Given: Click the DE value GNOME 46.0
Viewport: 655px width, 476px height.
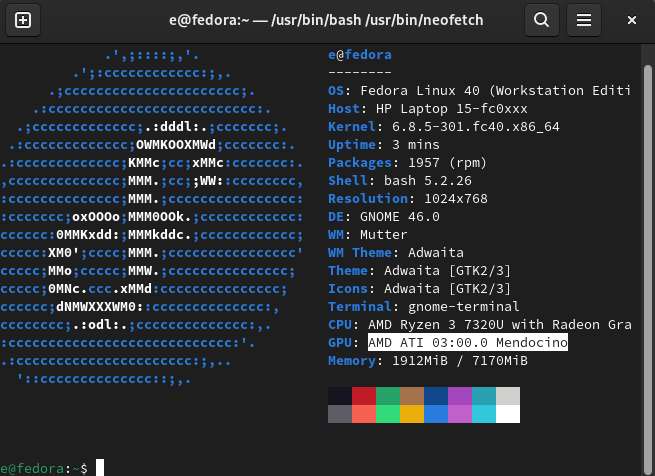Looking at the screenshot, I should [x=400, y=216].
